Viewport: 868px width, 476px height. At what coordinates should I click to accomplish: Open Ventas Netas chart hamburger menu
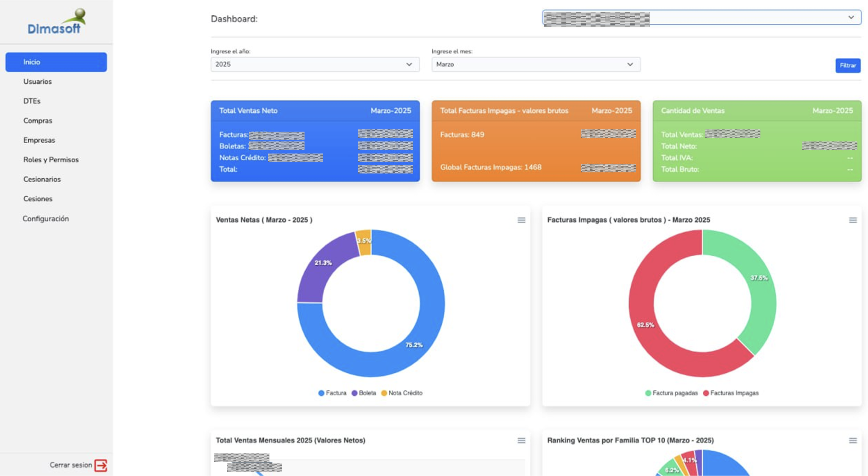click(521, 220)
